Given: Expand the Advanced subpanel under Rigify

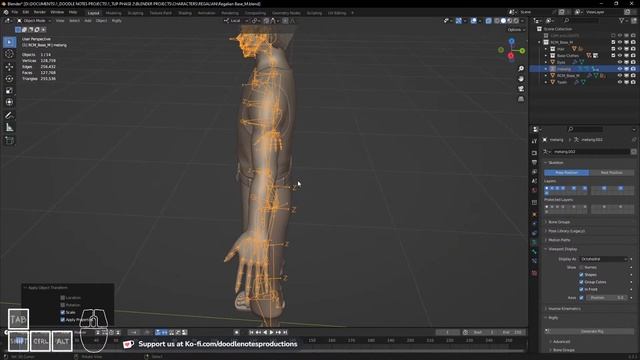Looking at the screenshot, I should pyautogui.click(x=561, y=342).
